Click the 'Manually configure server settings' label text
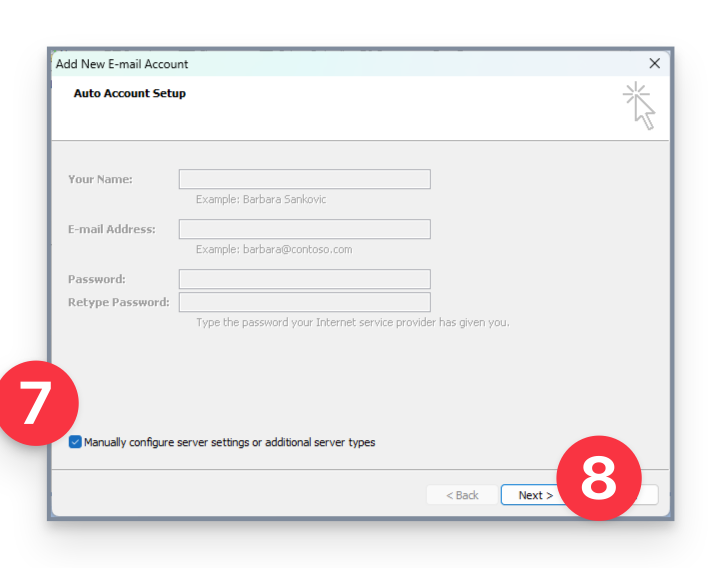 coord(229,442)
